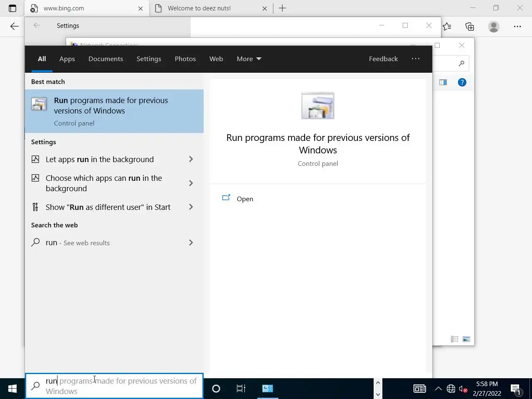Open Edge Favorites star icon
This screenshot has height=399, width=532.
pyautogui.click(x=447, y=27)
